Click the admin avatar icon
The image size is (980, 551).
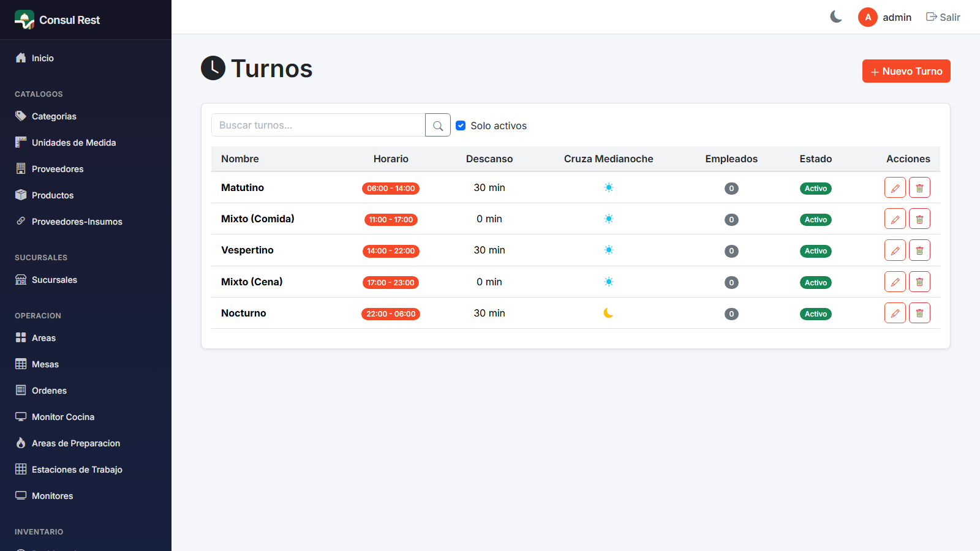[868, 17]
